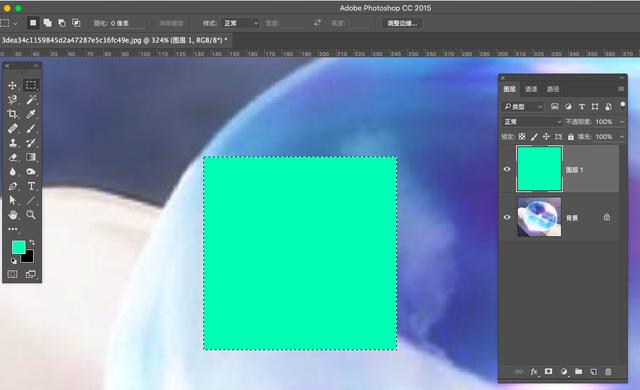Filter for type layers
This screenshot has height=390, width=640.
pyautogui.click(x=582, y=107)
